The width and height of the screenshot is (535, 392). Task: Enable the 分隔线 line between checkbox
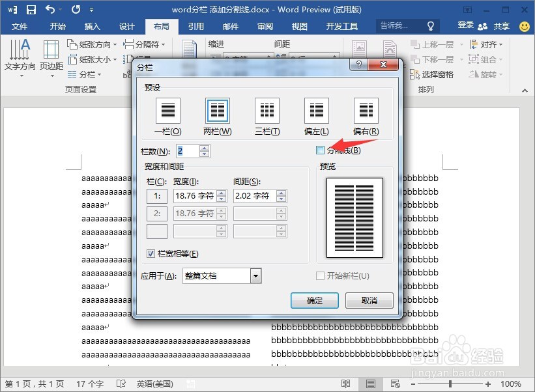[x=320, y=150]
